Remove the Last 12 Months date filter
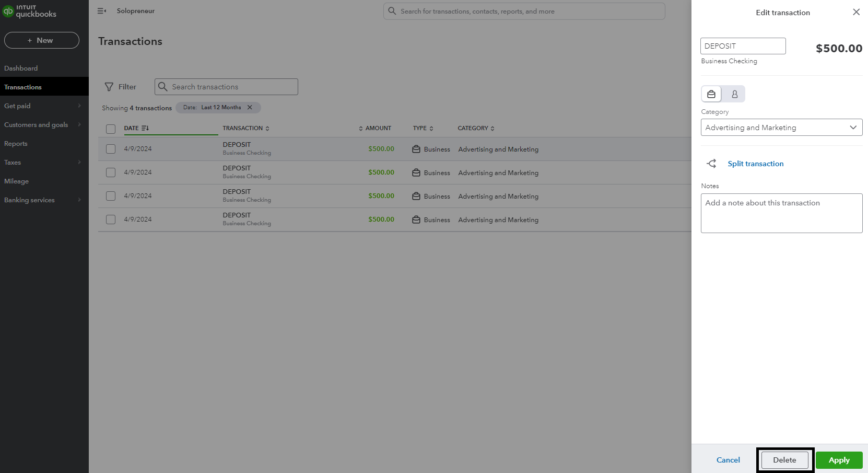Viewport: 868px width, 473px height. point(250,108)
